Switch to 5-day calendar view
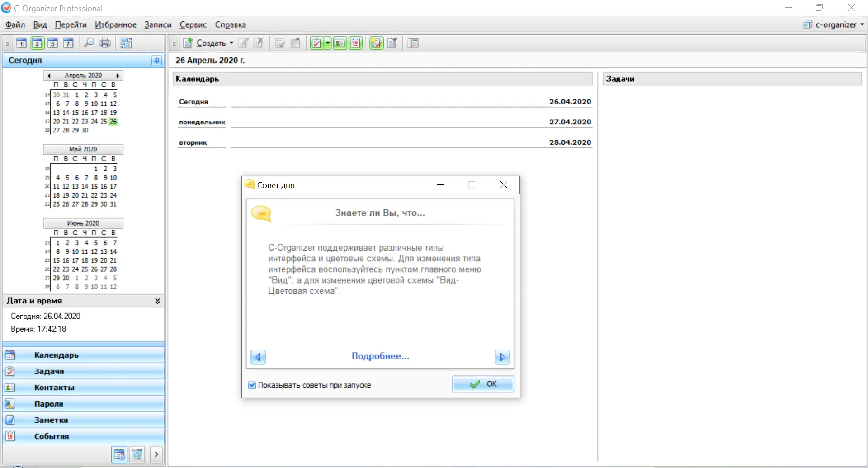The width and height of the screenshot is (868, 468). pos(52,43)
